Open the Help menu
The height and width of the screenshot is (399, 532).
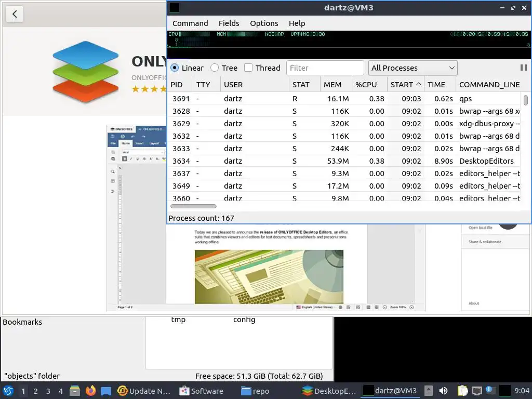(x=297, y=23)
